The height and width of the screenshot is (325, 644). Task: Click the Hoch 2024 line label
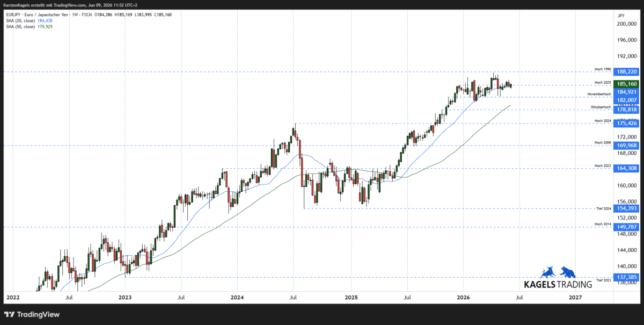[x=603, y=120]
